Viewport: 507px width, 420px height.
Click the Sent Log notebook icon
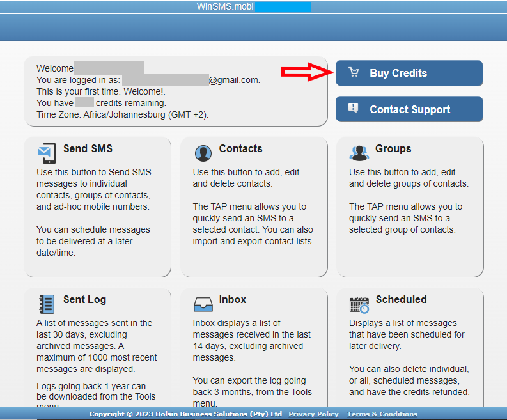(47, 304)
